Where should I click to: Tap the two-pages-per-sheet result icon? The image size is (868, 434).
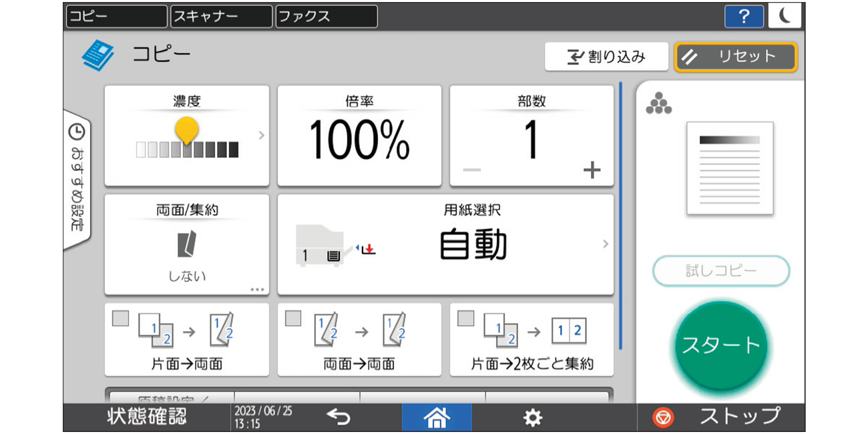click(568, 331)
